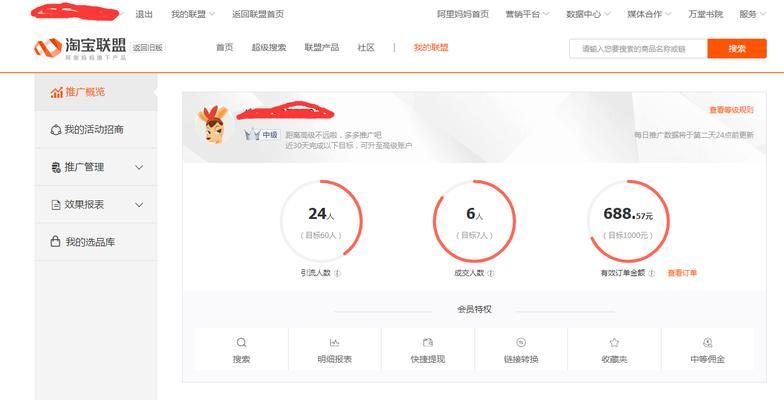This screenshot has width=784, height=400.
Task: Click the 24人 progress ring
Action: point(321,221)
